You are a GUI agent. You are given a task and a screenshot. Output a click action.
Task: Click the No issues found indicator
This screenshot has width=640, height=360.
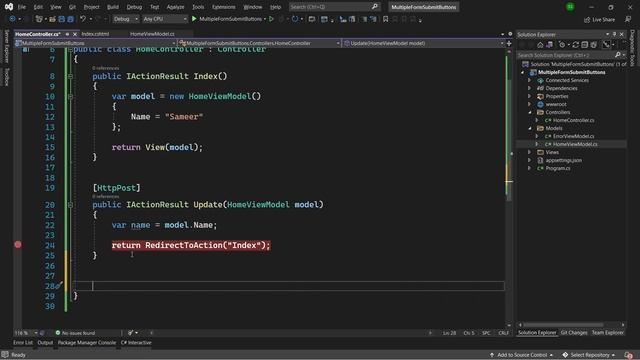coord(75,333)
